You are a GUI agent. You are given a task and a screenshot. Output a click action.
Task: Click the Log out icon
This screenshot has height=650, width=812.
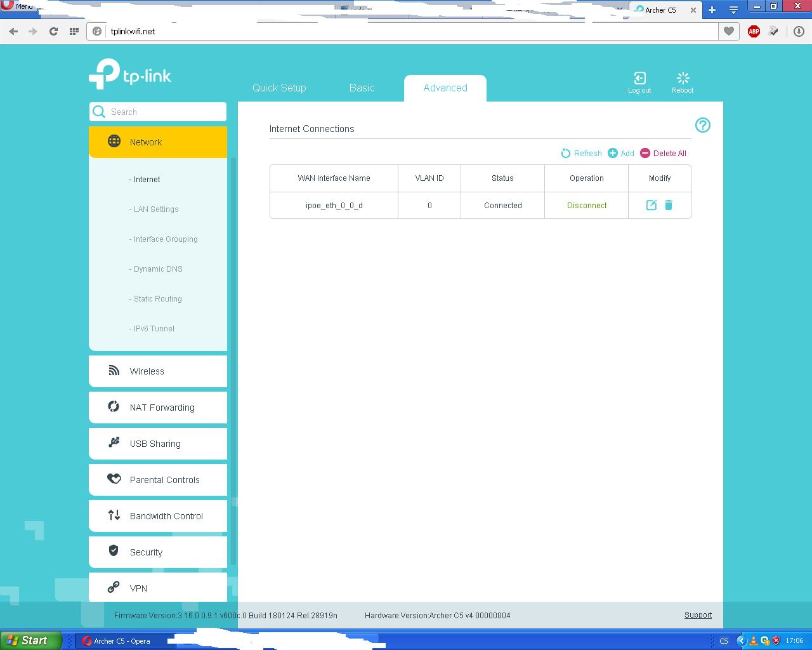coord(639,82)
